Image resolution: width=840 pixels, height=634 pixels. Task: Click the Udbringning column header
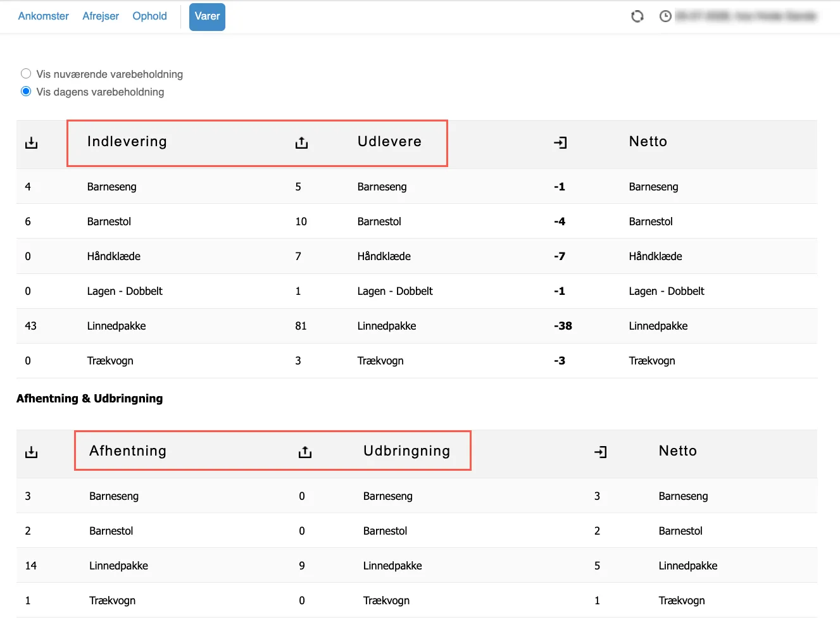click(407, 451)
